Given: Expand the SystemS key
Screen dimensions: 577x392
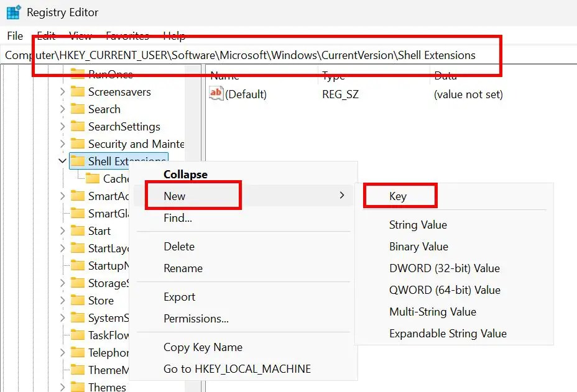Looking at the screenshot, I should [63, 317].
